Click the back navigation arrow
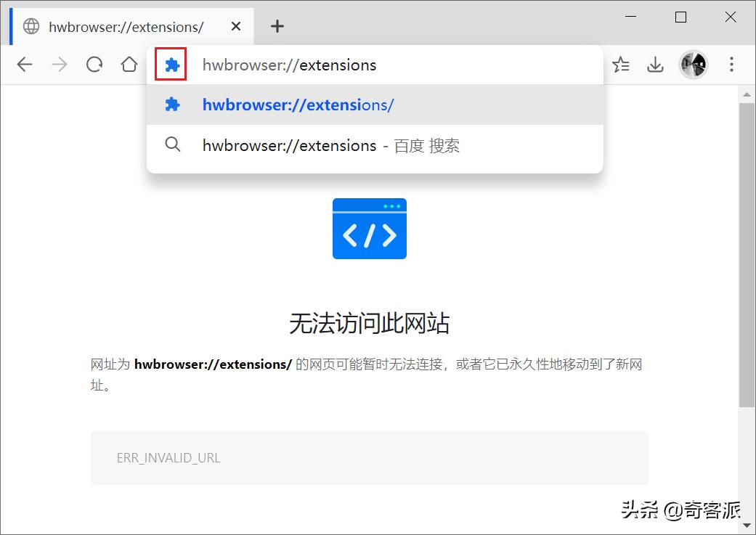756x535 pixels. pyautogui.click(x=24, y=65)
